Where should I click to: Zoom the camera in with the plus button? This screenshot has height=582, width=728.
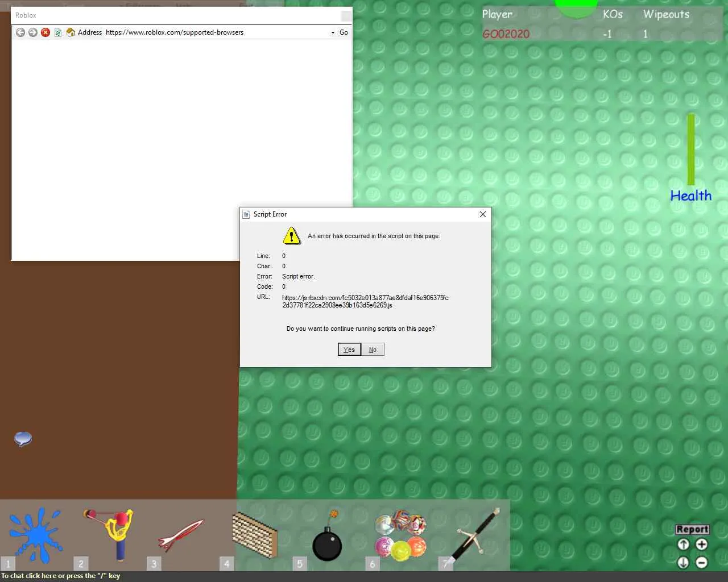click(x=702, y=544)
